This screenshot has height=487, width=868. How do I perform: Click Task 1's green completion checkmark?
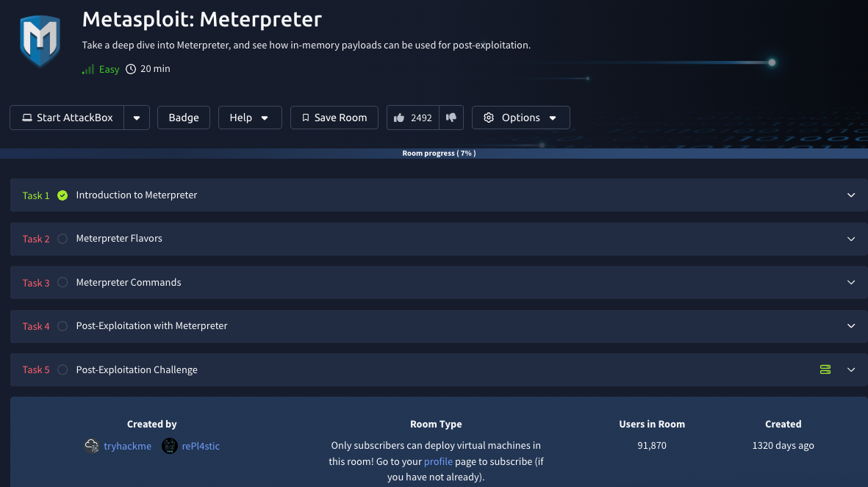tap(62, 195)
